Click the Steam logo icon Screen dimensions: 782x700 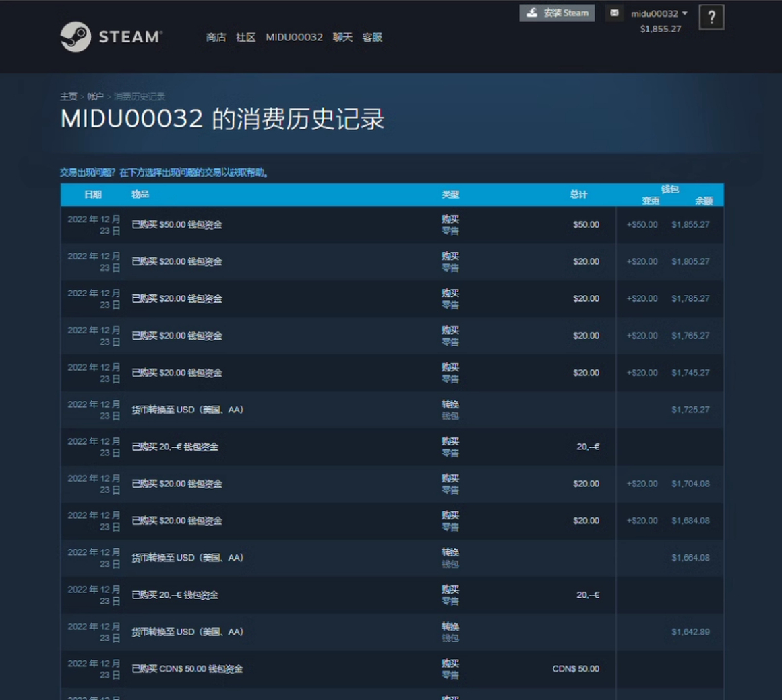pyautogui.click(x=76, y=36)
